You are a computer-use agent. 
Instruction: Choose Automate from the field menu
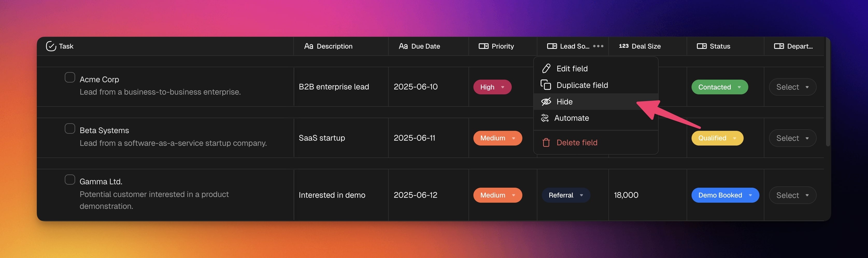click(572, 118)
